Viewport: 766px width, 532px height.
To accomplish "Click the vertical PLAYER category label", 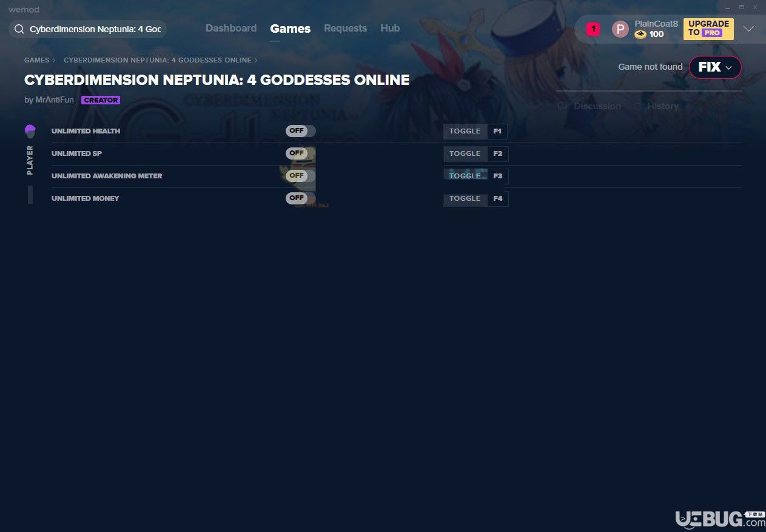I will pyautogui.click(x=30, y=160).
